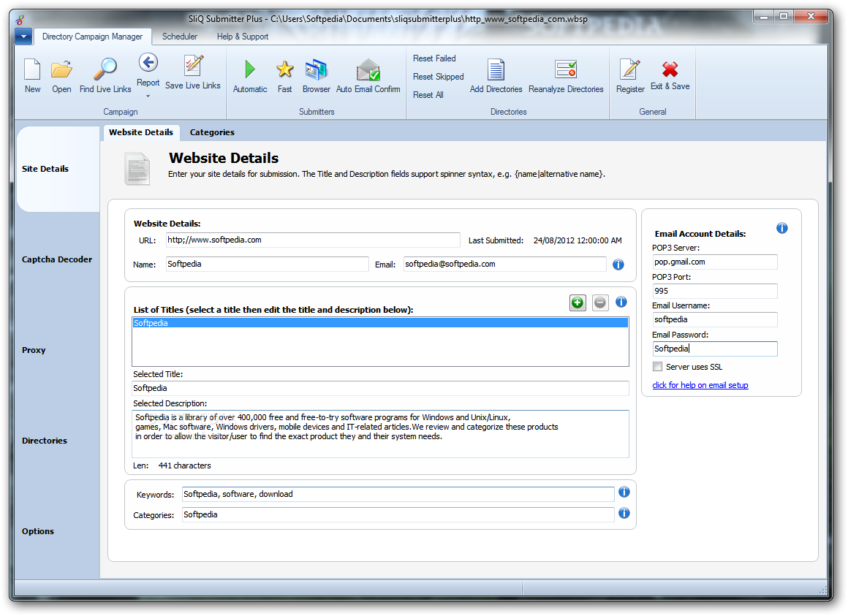Add a title with green plus
848x616 pixels.
(x=578, y=303)
